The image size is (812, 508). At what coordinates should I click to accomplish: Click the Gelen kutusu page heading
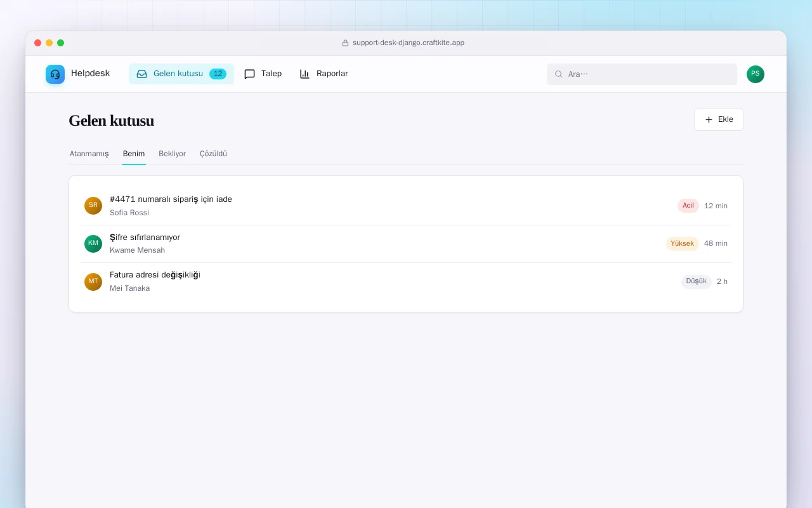[111, 121]
